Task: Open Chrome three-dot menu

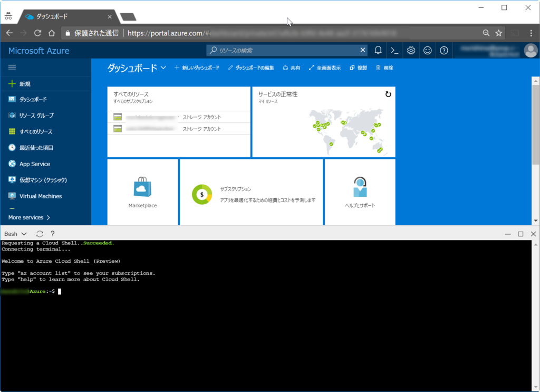Action: (531, 33)
